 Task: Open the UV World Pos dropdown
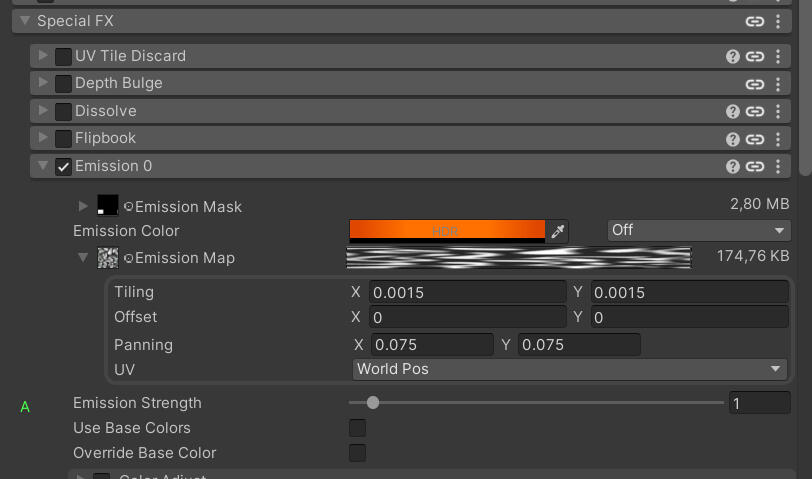[569, 369]
